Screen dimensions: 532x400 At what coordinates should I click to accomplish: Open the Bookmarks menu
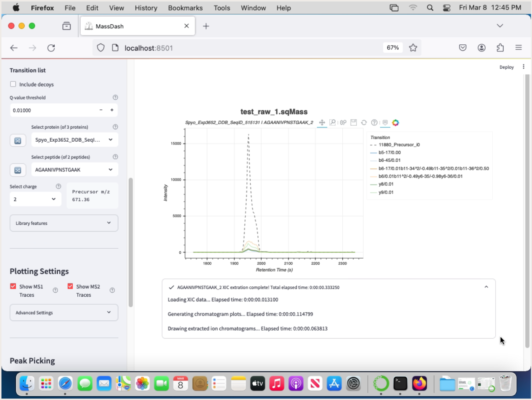185,8
